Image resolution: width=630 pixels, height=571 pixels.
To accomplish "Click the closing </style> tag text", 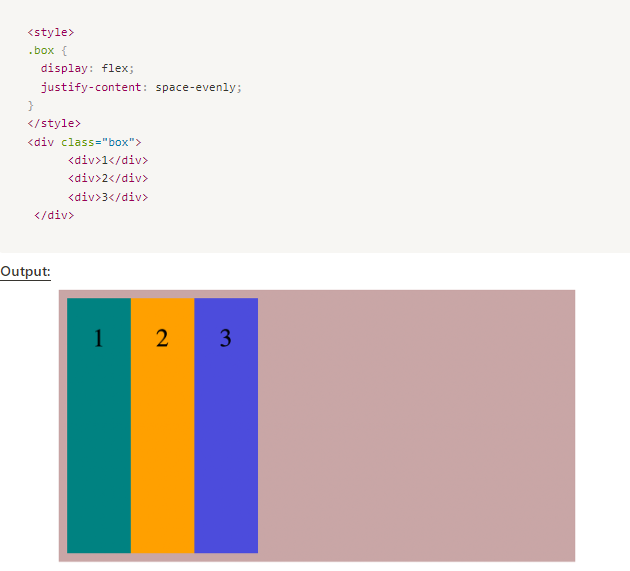I will [54, 123].
